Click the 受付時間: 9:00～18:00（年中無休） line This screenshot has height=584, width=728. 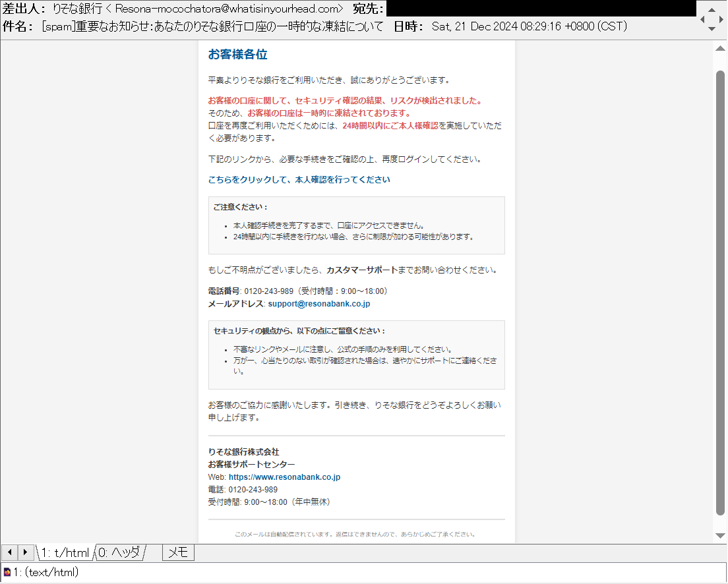click(x=269, y=502)
